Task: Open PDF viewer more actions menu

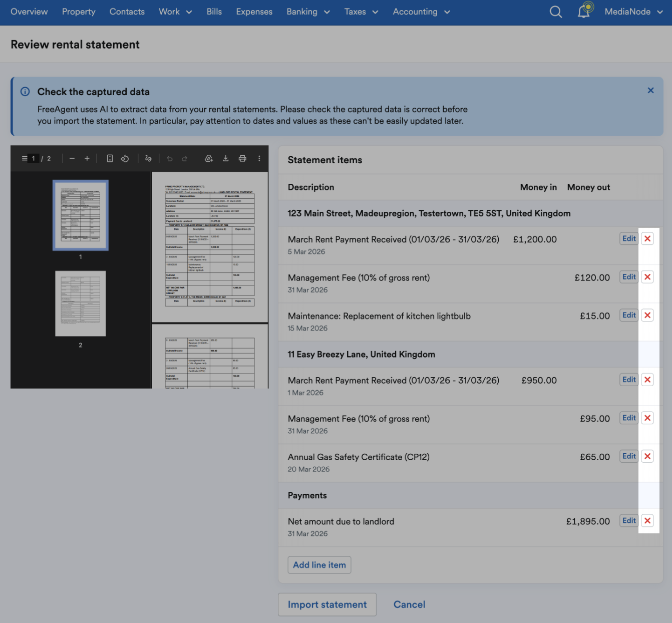Action: tap(259, 159)
